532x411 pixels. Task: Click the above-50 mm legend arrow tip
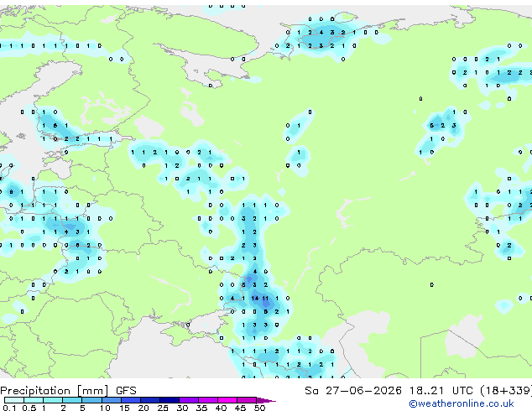pos(266,400)
